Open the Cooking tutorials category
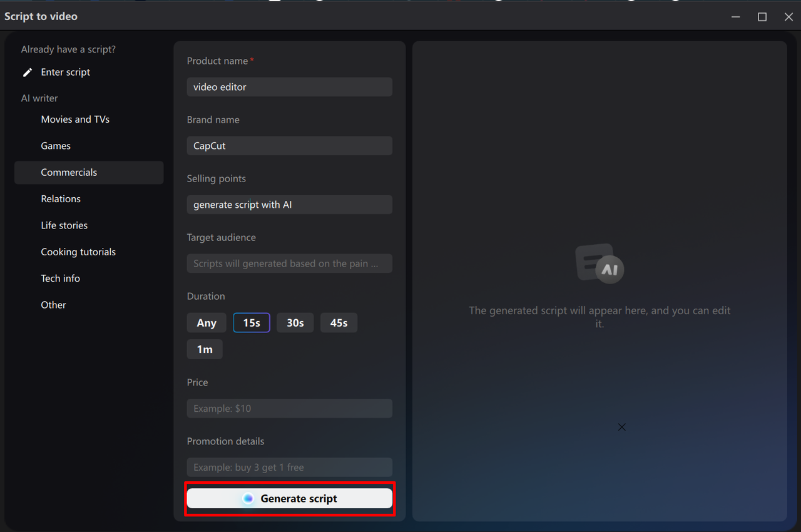The height and width of the screenshot is (532, 801). pos(78,252)
